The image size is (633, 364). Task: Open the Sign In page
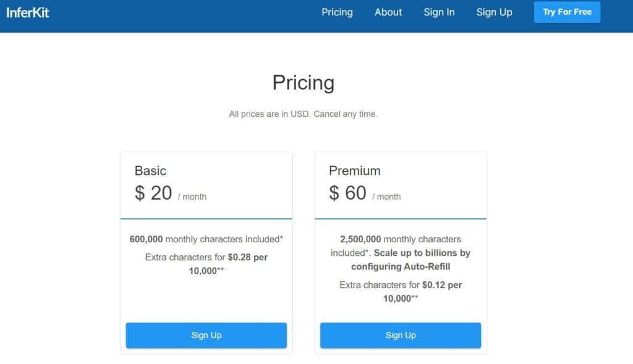click(439, 12)
